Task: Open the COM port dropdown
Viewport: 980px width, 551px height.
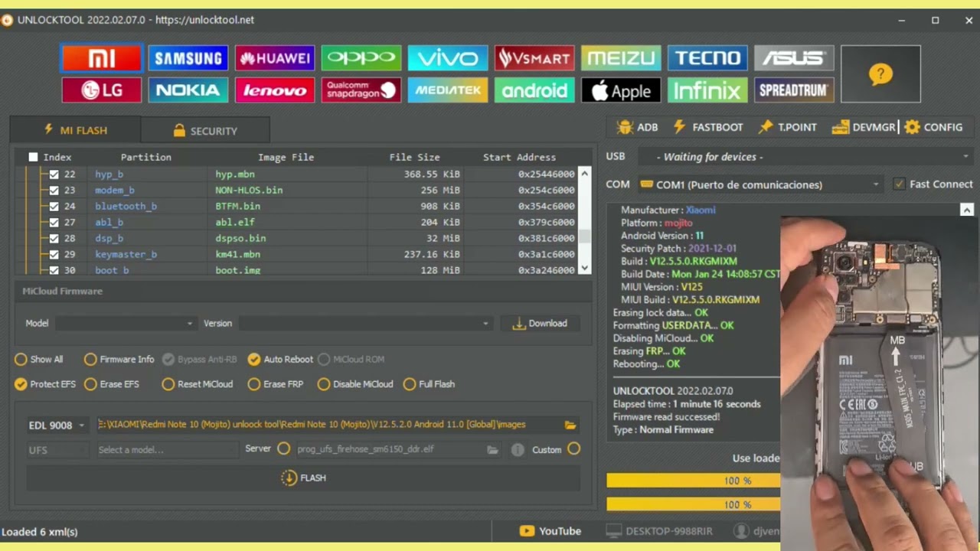Action: tap(760, 184)
